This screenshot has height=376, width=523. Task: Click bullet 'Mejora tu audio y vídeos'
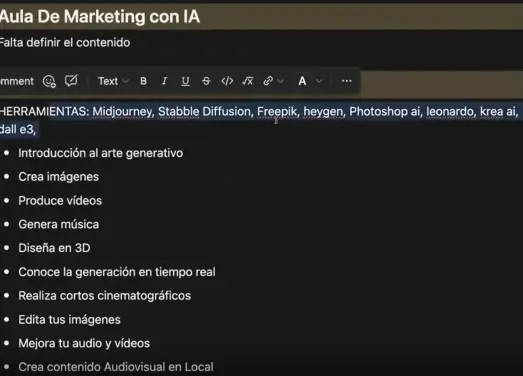(84, 343)
